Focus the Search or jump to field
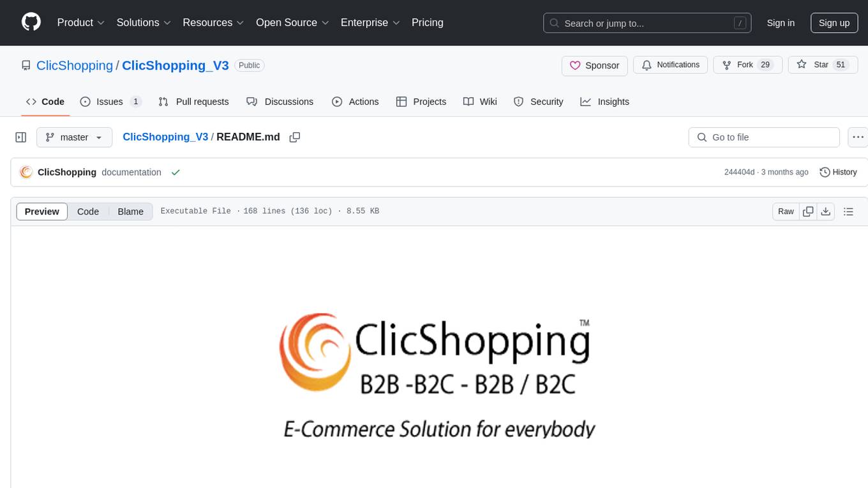 tap(647, 23)
